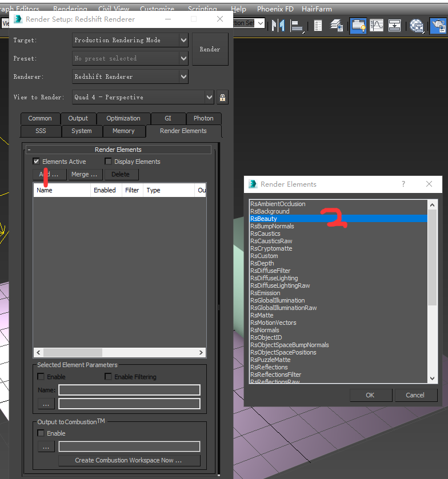Select RsBeauty in the list
The image size is (448, 479).
[x=338, y=219]
